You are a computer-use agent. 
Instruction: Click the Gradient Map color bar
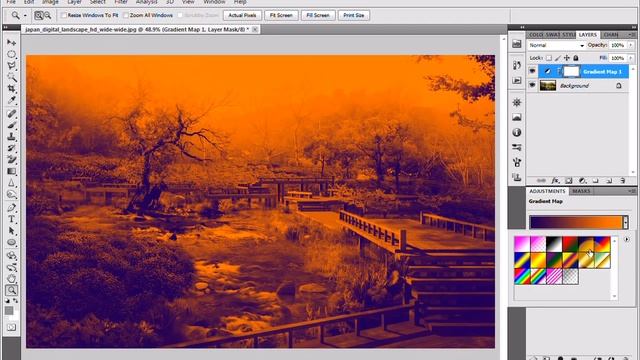tap(576, 222)
